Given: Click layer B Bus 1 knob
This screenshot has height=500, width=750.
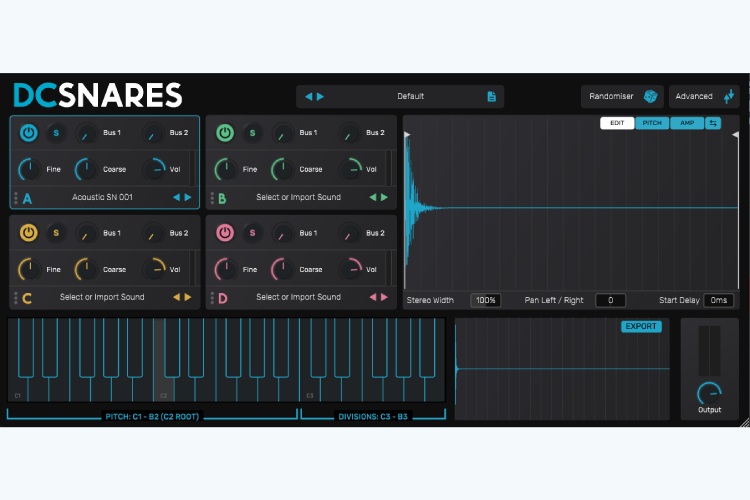Looking at the screenshot, I should tap(283, 133).
